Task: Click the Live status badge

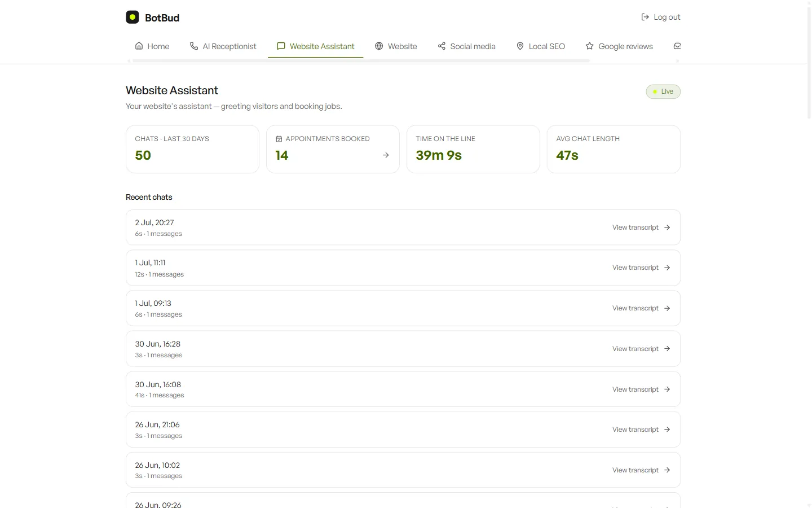Action: click(663, 91)
